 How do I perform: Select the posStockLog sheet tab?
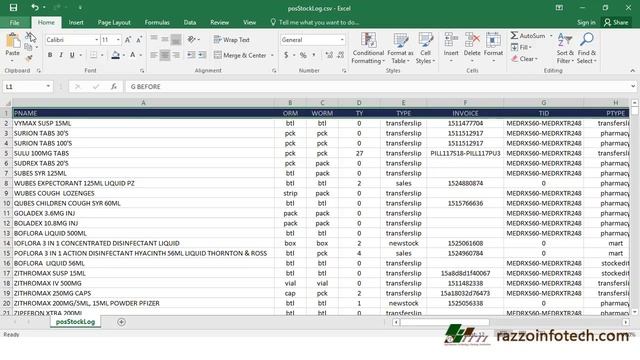[76, 322]
